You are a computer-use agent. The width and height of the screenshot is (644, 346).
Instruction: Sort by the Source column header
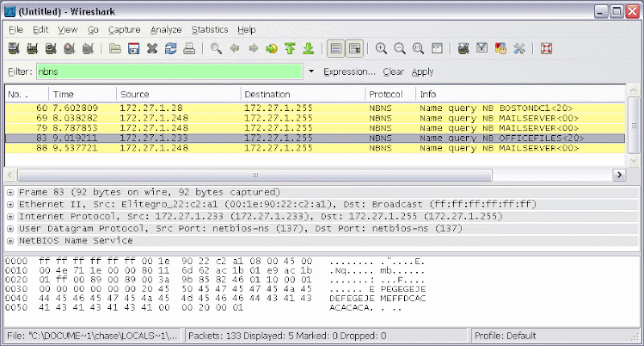coord(179,94)
